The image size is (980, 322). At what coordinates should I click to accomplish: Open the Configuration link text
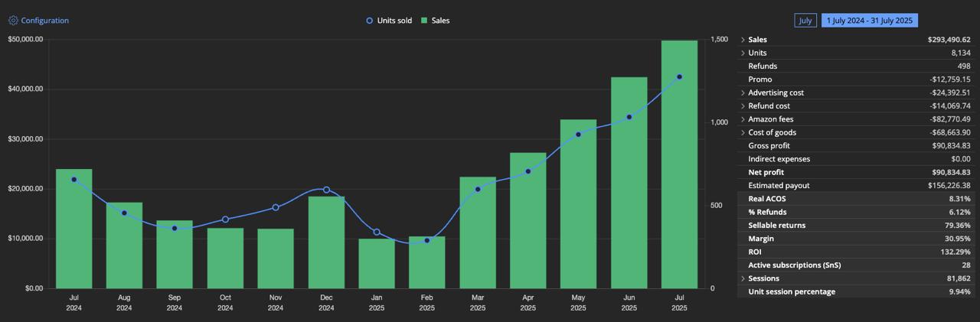coord(45,21)
